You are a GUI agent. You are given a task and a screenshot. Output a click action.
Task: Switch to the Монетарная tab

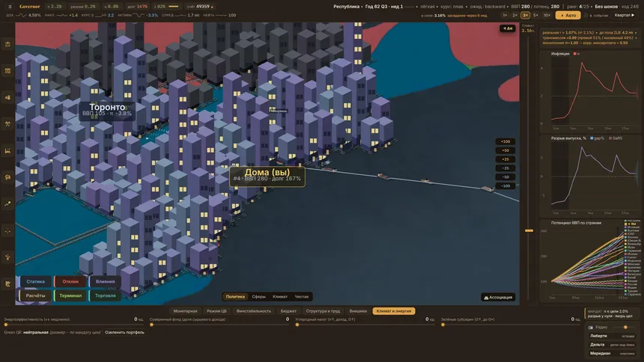185,311
